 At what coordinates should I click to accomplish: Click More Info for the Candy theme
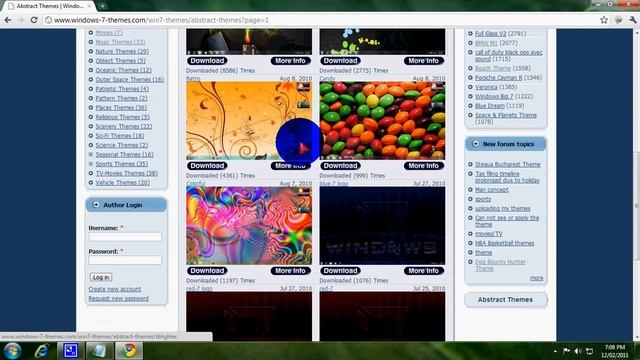click(x=424, y=166)
